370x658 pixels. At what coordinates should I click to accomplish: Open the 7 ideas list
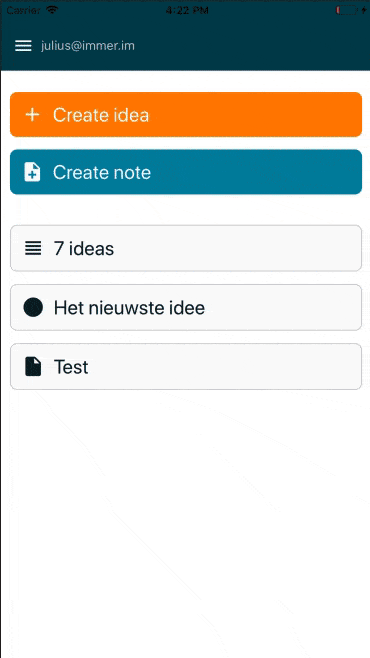[x=186, y=248]
